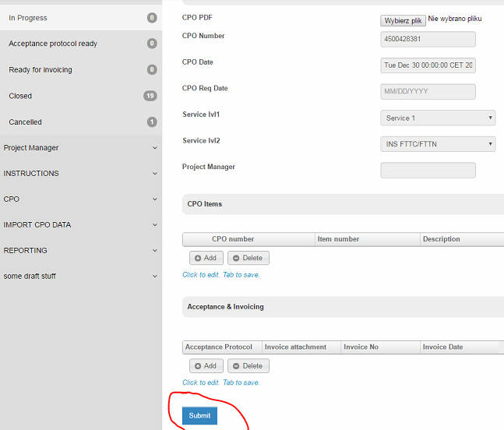Select In Progress in the sidebar

(x=79, y=18)
